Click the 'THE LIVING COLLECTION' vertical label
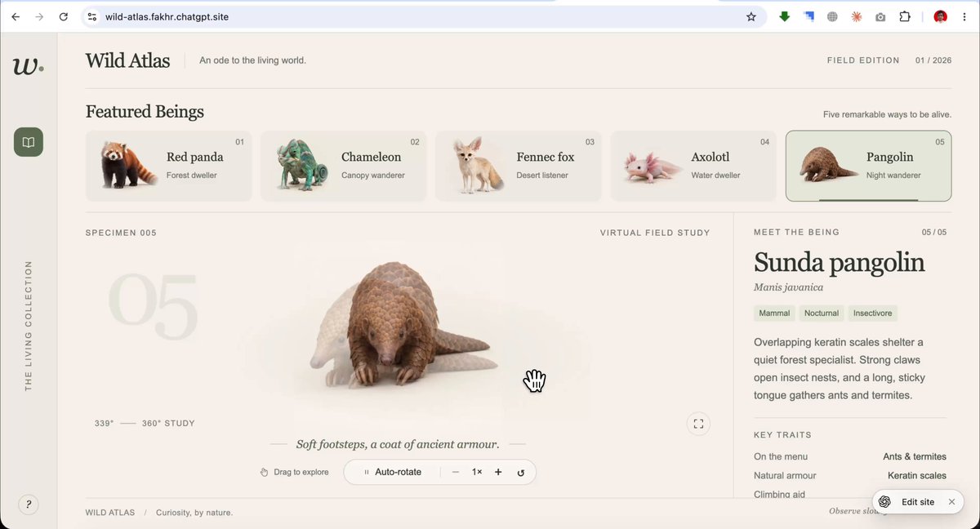The image size is (980, 529). coord(29,326)
